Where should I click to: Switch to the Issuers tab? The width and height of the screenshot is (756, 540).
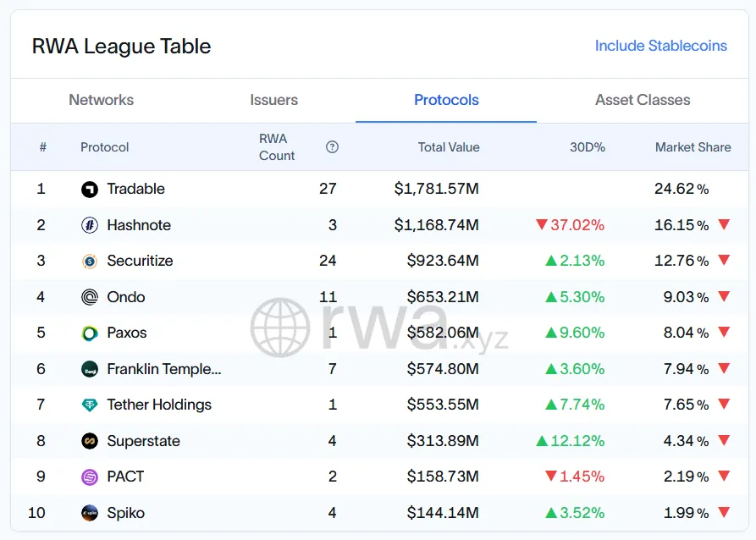tap(273, 100)
